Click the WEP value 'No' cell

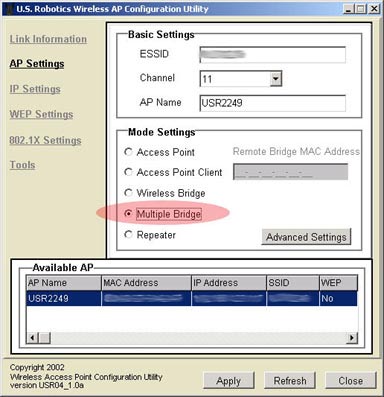click(338, 298)
